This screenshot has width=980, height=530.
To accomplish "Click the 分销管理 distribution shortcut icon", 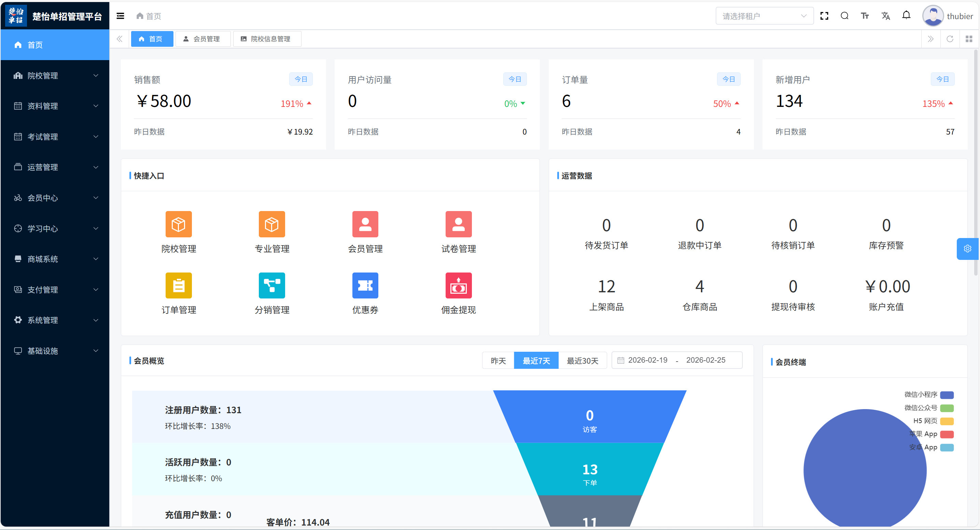I will coord(271,285).
